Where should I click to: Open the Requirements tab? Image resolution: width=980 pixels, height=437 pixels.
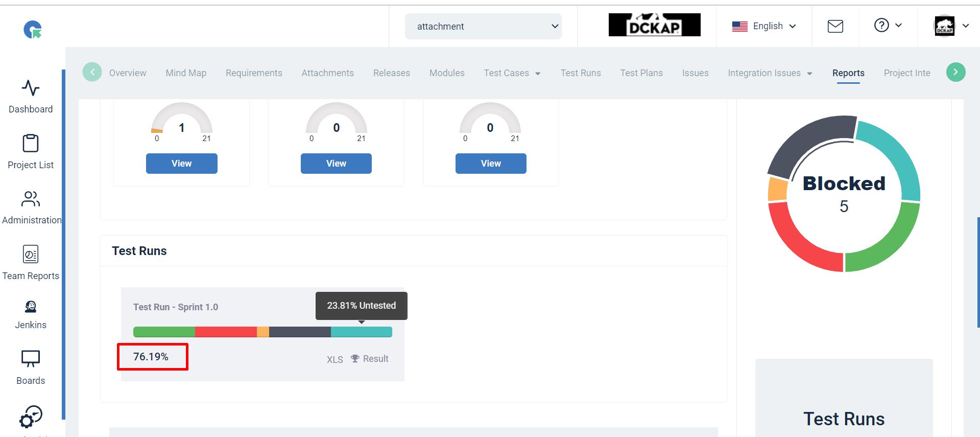(x=254, y=73)
